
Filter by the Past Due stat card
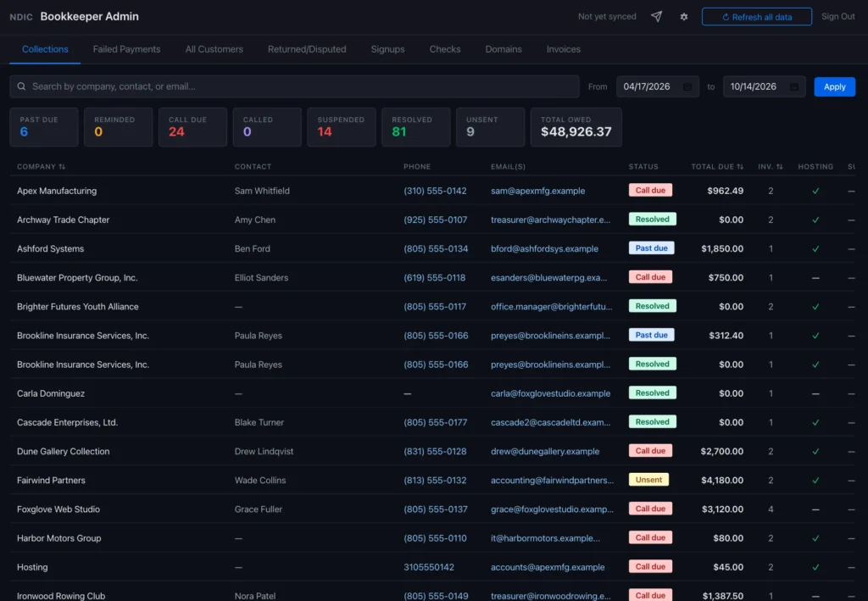(x=44, y=127)
